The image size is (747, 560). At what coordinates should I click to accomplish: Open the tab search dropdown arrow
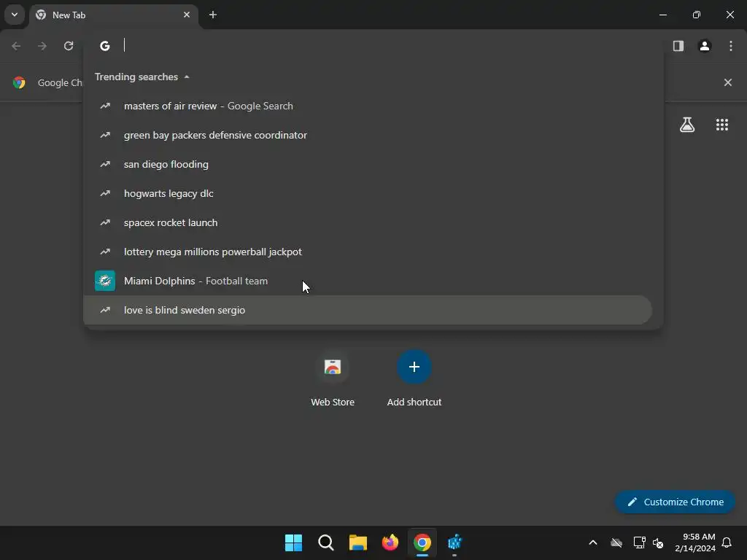pos(15,15)
